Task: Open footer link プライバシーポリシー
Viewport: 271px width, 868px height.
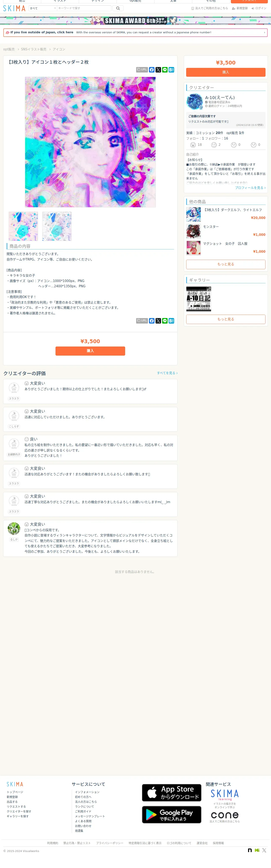Action: pos(110,843)
